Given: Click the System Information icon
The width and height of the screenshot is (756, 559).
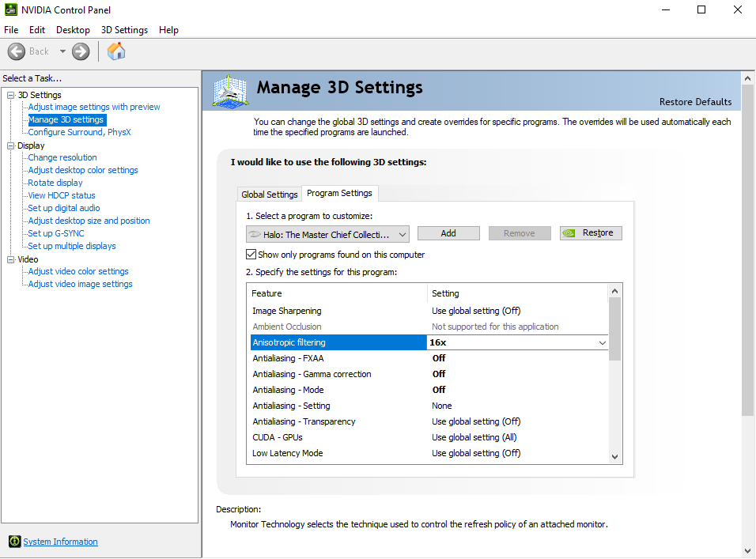Looking at the screenshot, I should click(14, 542).
